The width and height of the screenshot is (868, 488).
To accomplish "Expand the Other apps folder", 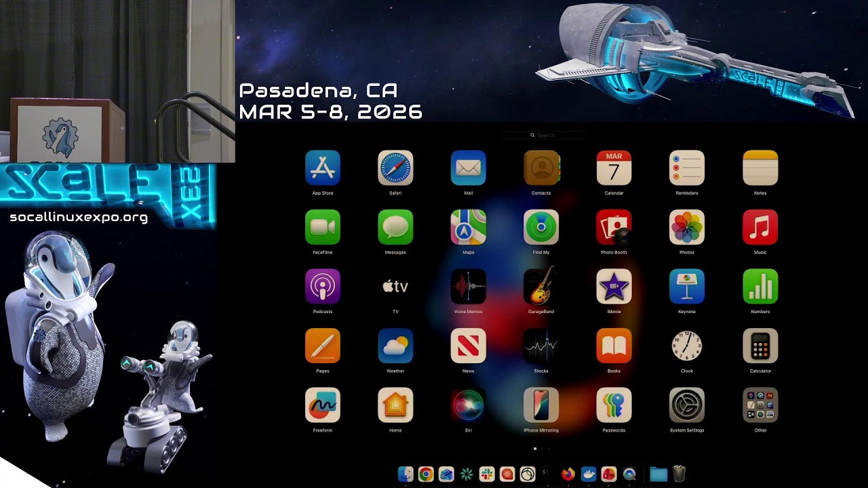I will 760,405.
